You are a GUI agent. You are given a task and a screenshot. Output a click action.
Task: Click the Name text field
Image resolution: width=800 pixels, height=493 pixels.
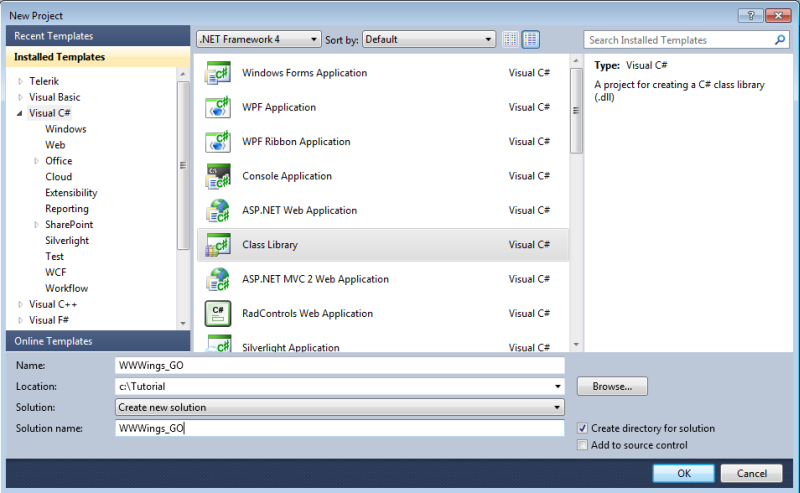pyautogui.click(x=340, y=365)
